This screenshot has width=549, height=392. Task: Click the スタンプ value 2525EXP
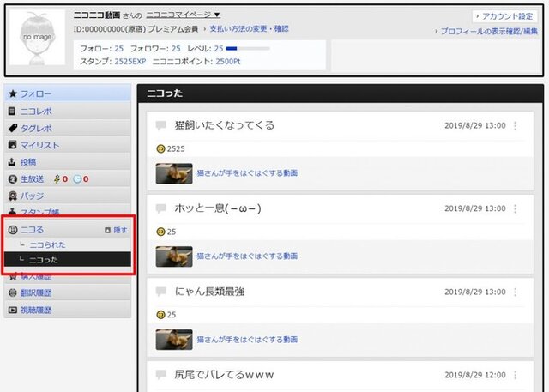[x=130, y=61]
